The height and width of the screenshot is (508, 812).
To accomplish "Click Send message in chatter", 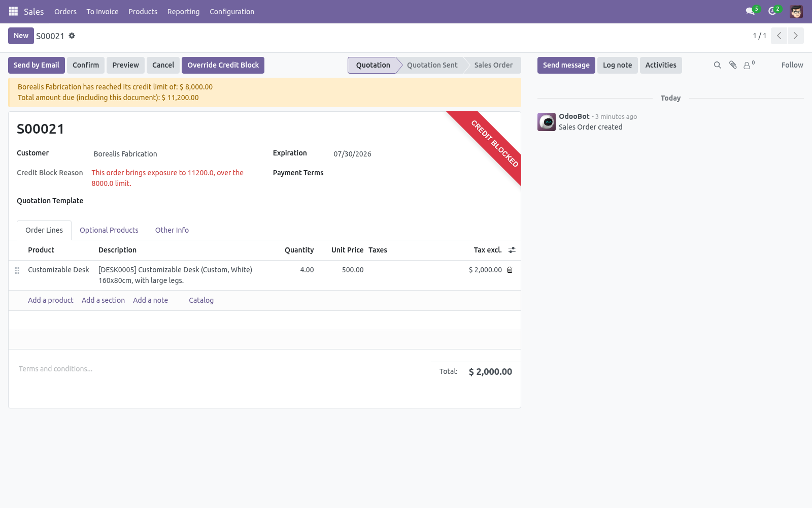I will point(566,65).
